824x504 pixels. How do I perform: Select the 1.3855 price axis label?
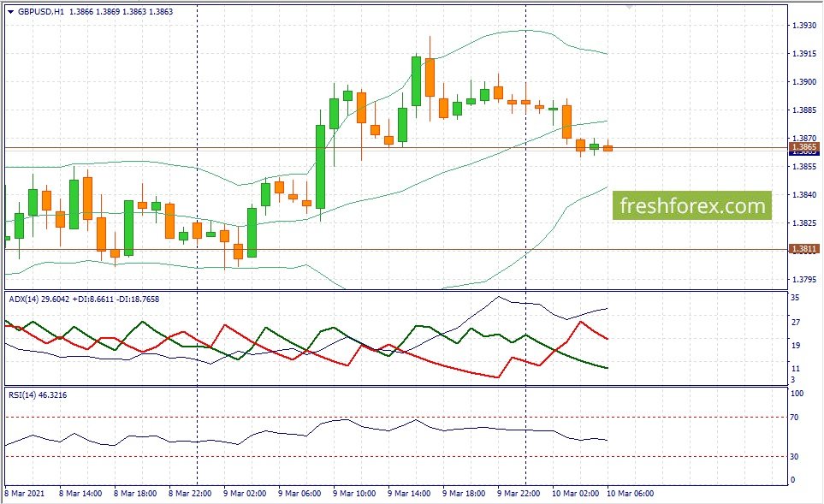tap(804, 167)
